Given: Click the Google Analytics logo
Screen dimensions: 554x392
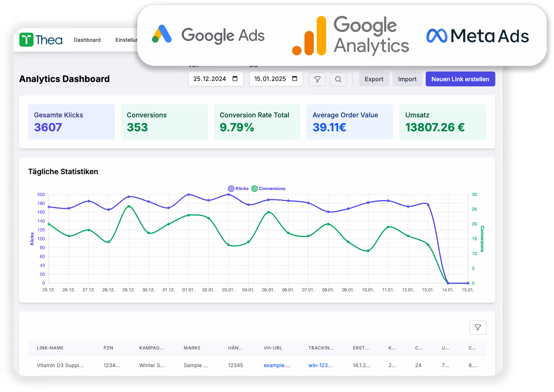Looking at the screenshot, I should [x=350, y=35].
